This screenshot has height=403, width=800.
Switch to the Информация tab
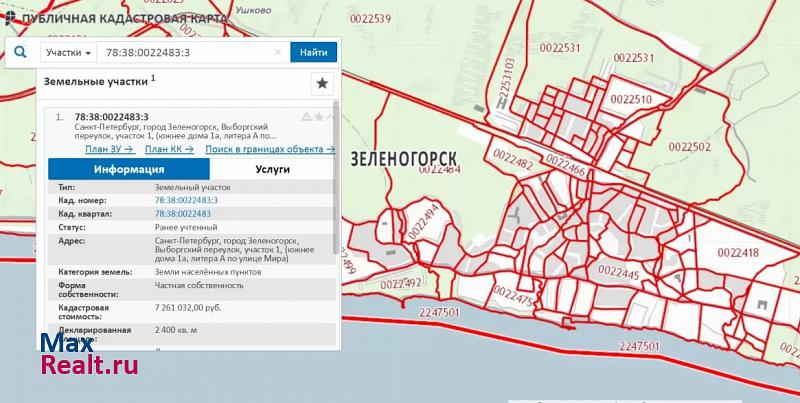(x=129, y=169)
